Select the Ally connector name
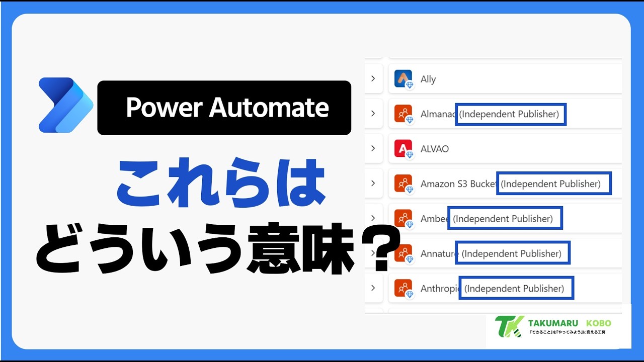The height and width of the screenshot is (362, 644). (x=428, y=79)
